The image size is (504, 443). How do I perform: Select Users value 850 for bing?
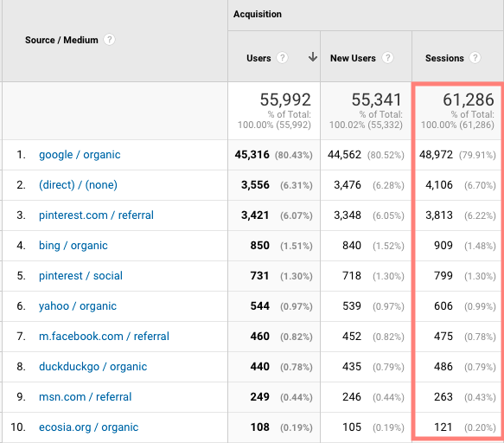pos(260,246)
